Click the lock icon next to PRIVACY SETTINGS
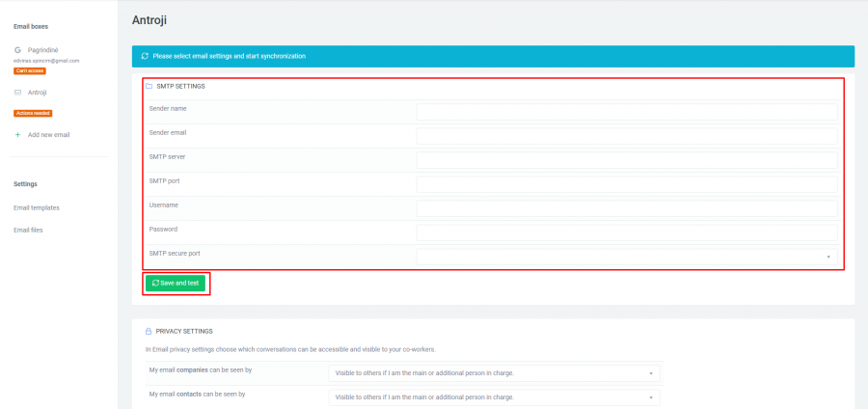This screenshot has width=868, height=409. tap(149, 331)
